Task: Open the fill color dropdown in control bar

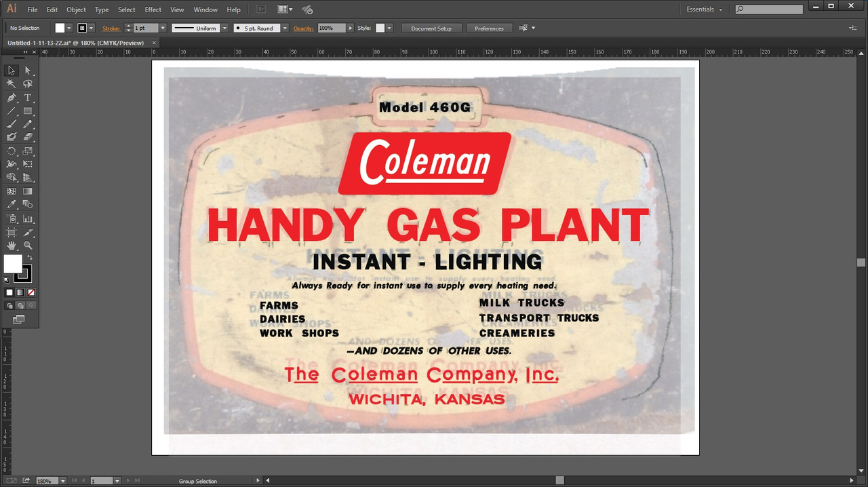Action: pos(69,28)
